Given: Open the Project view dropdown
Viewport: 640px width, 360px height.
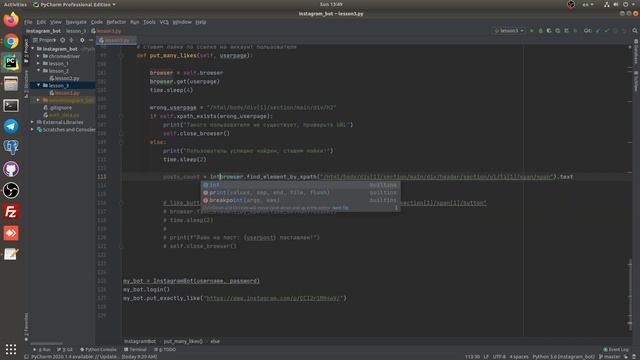Looking at the screenshot, I should 44,40.
